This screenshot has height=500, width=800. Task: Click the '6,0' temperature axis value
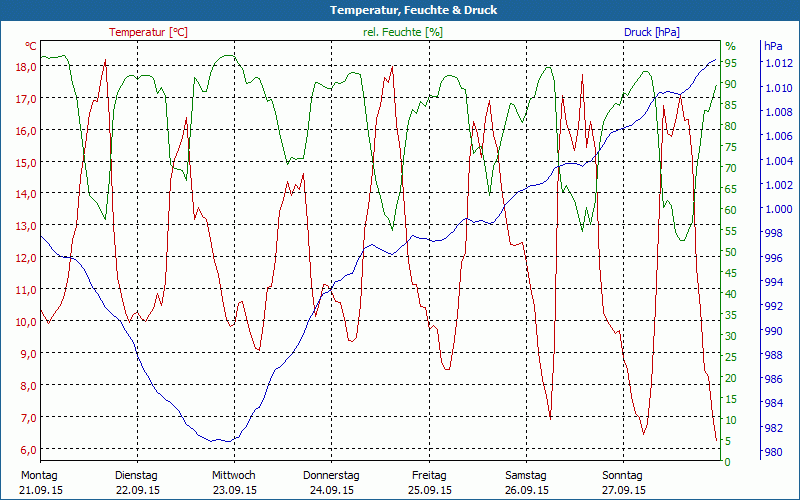coord(29,449)
